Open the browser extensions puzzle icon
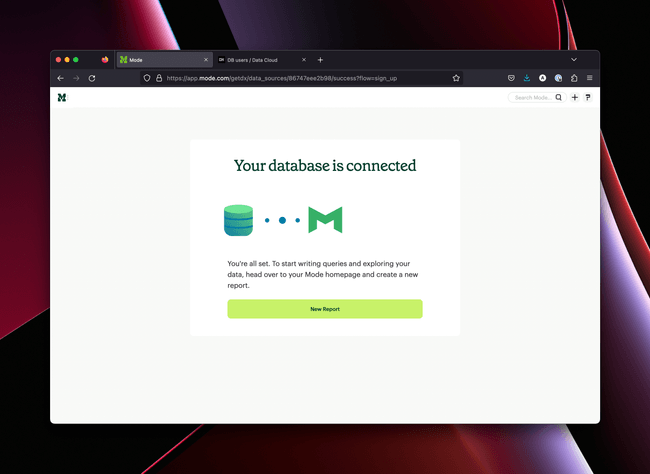Screen dimensions: 650x474 coord(574,78)
